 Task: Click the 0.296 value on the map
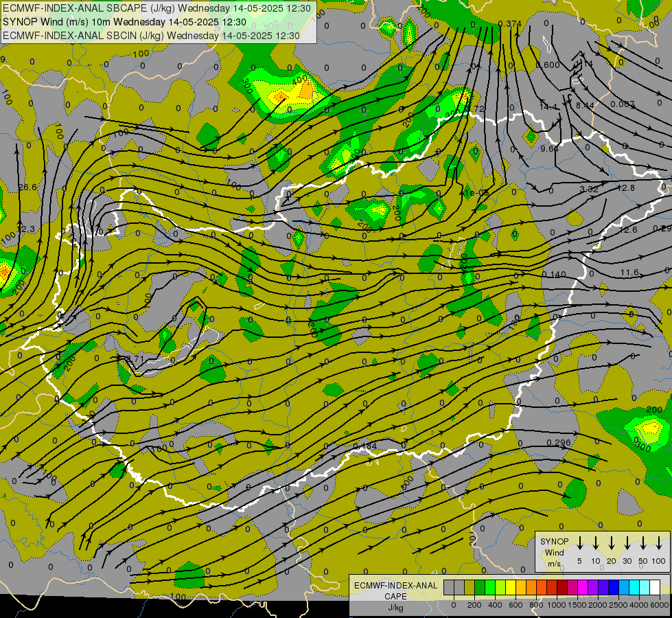[x=559, y=443]
